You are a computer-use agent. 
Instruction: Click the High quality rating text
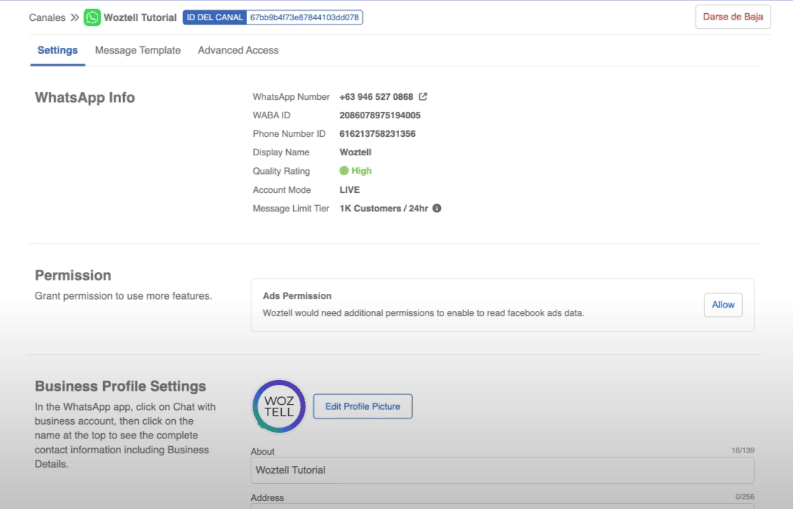coord(361,171)
